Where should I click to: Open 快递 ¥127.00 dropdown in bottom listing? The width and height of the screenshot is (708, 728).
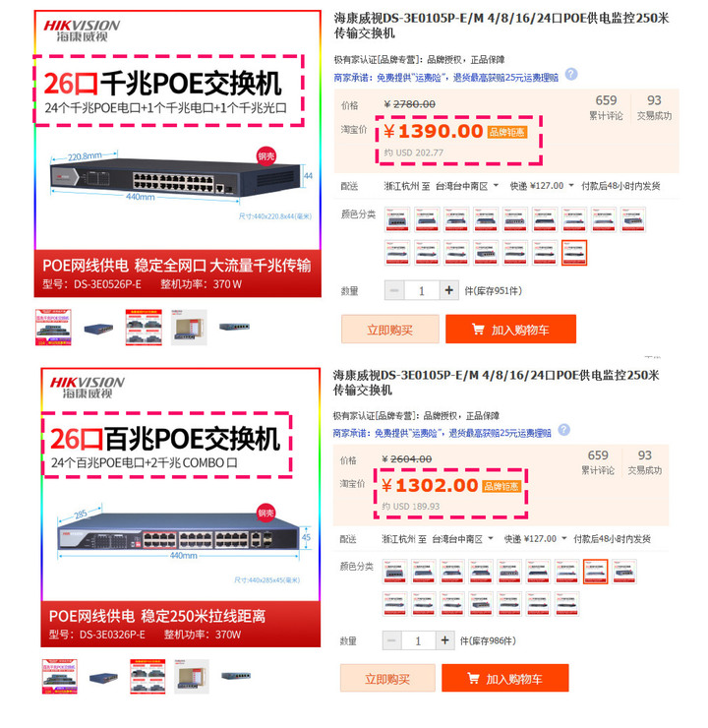click(535, 539)
